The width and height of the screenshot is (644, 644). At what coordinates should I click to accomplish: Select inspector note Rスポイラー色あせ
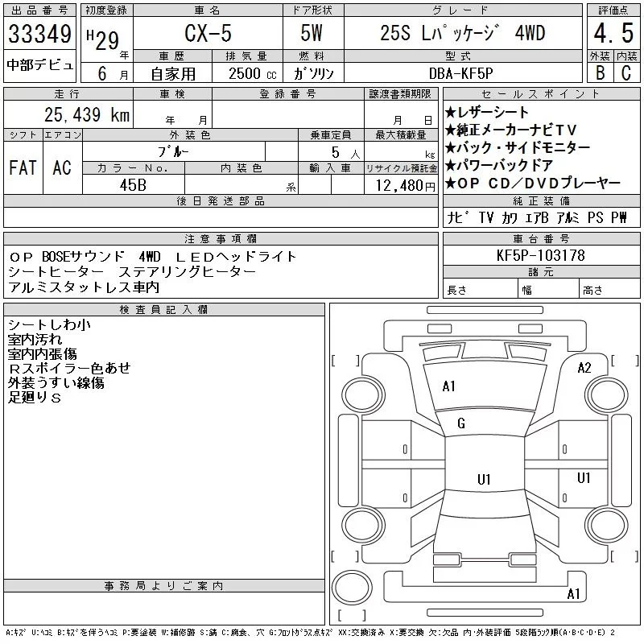[69, 368]
